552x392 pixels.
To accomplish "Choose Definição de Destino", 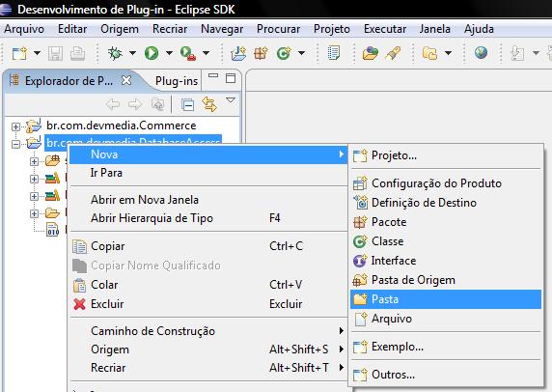I will tap(446, 203).
